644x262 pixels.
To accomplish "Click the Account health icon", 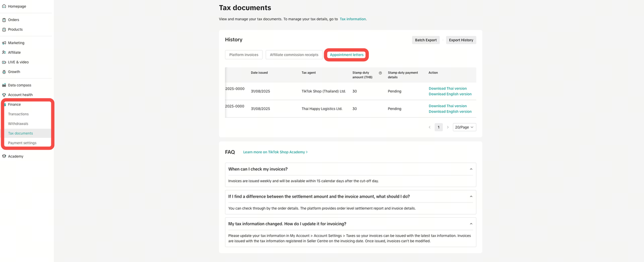I will [4, 95].
